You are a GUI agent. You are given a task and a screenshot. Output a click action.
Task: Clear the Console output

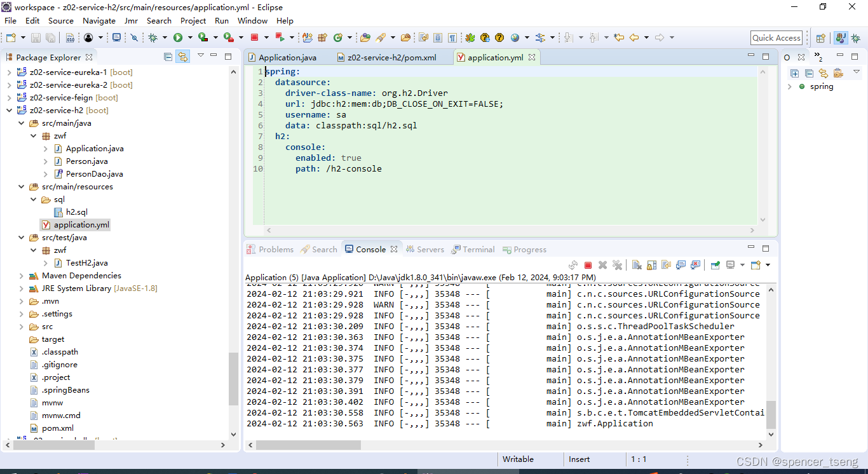point(637,266)
